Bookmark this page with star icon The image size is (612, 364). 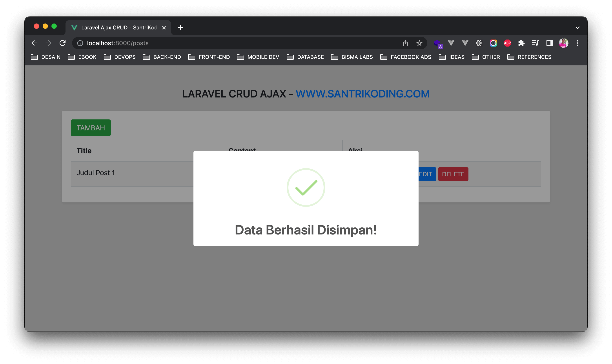coord(419,43)
